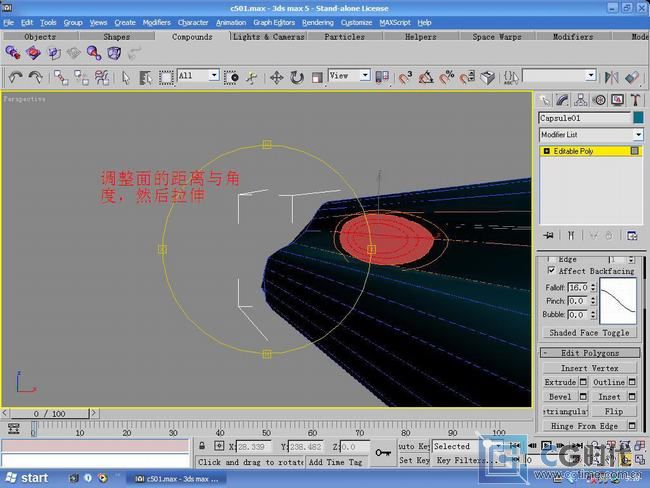This screenshot has height=488, width=650.
Task: Open the Outline settings dialog box
Action: 632,382
